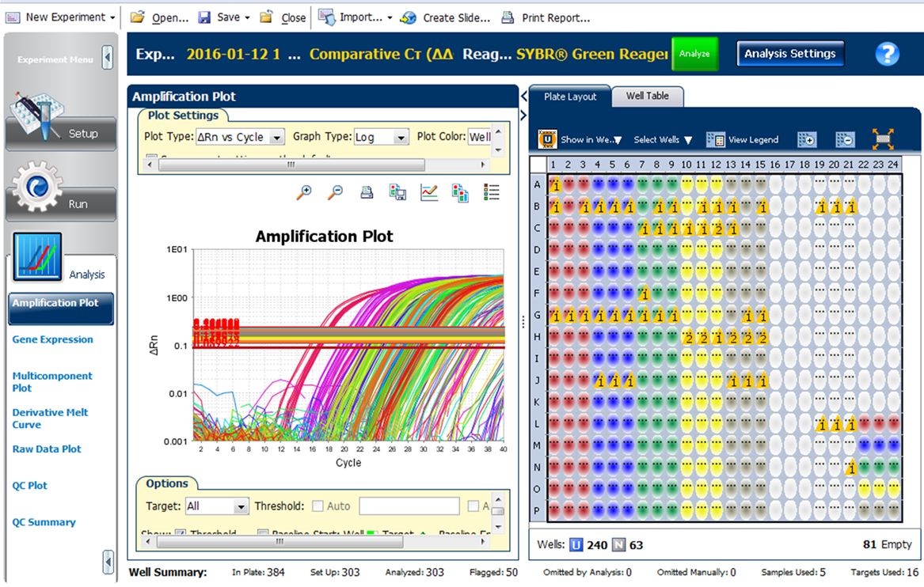924x587 pixels.
Task: Fit the plate layout to window
Action: [883, 139]
